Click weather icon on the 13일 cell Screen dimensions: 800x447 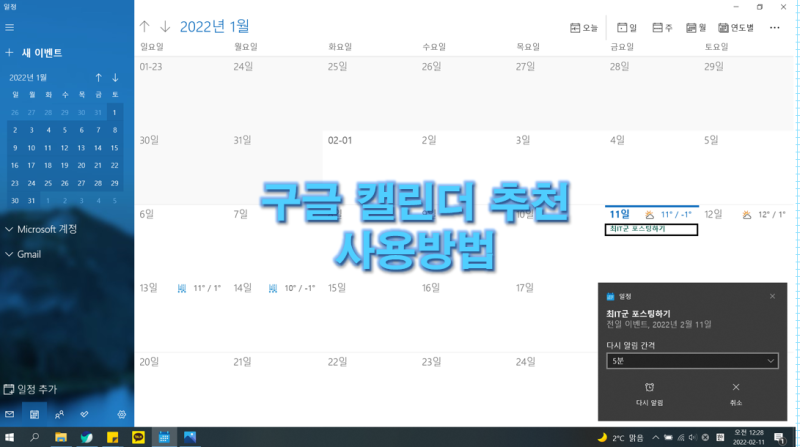182,288
